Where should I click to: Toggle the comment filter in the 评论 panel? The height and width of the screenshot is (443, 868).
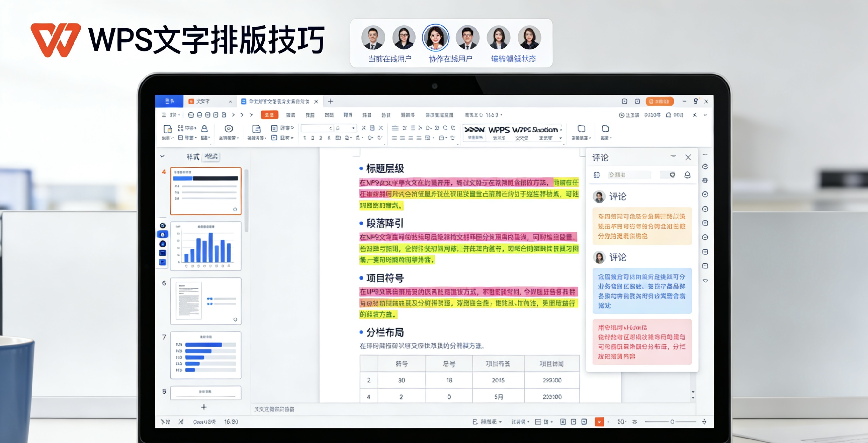pyautogui.click(x=597, y=175)
